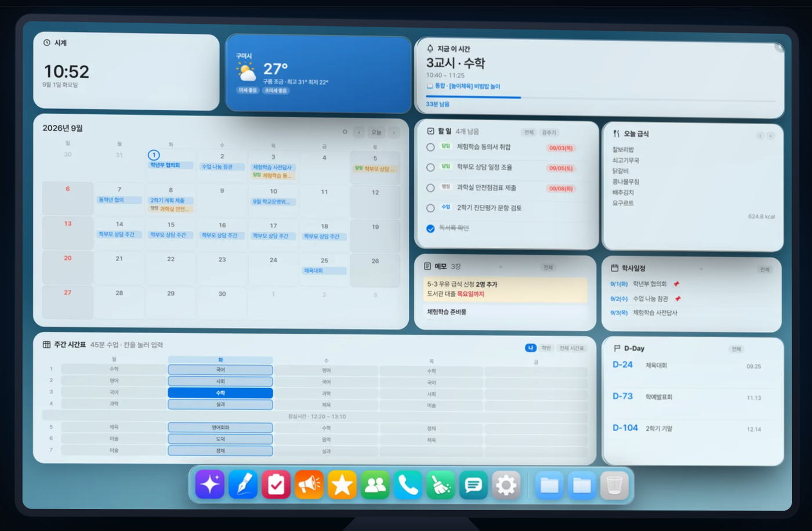Image resolution: width=812 pixels, height=531 pixels.
Task: Click the checkbox icon beside 할 일 title
Action: coord(430,131)
